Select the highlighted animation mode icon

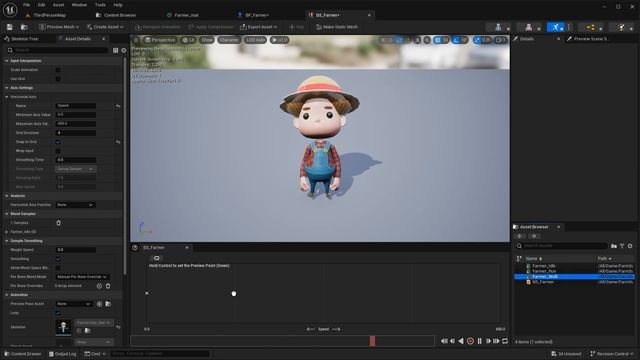(556, 27)
